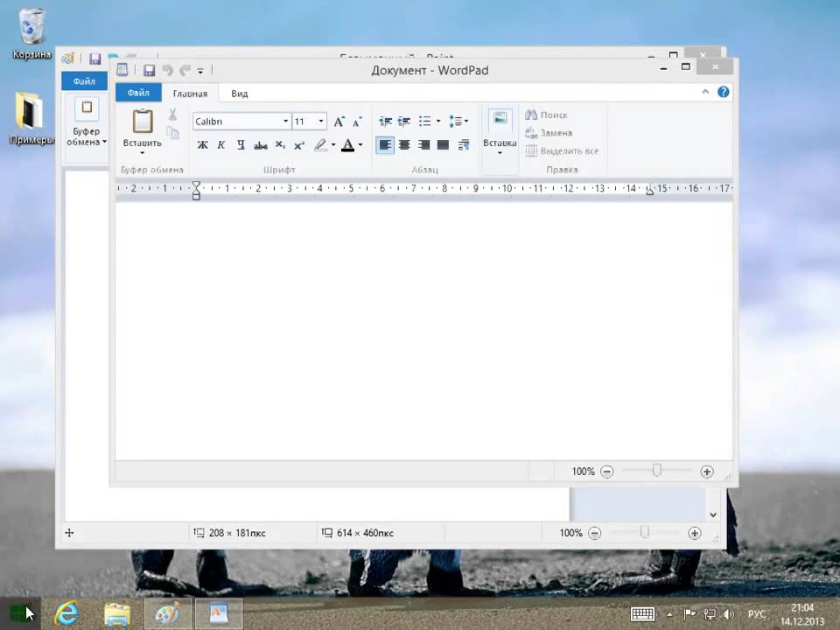The height and width of the screenshot is (630, 840).
Task: Click the text highlight color marker
Action: tap(320, 144)
